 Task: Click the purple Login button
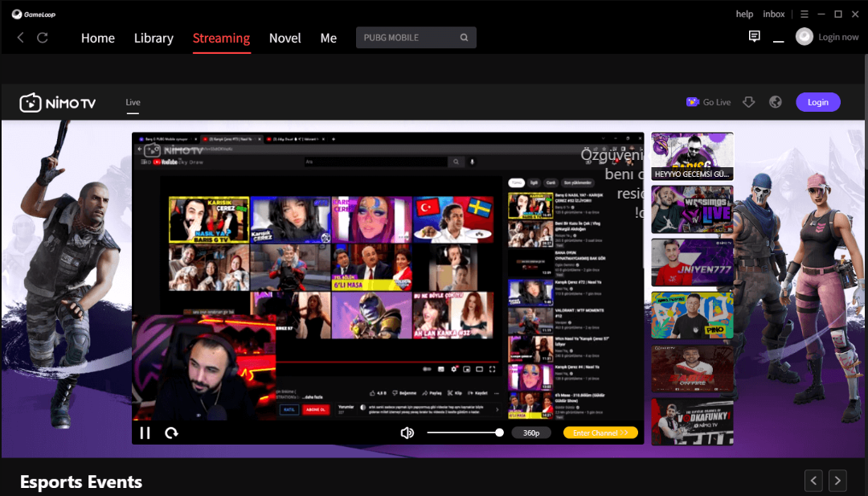(x=818, y=102)
